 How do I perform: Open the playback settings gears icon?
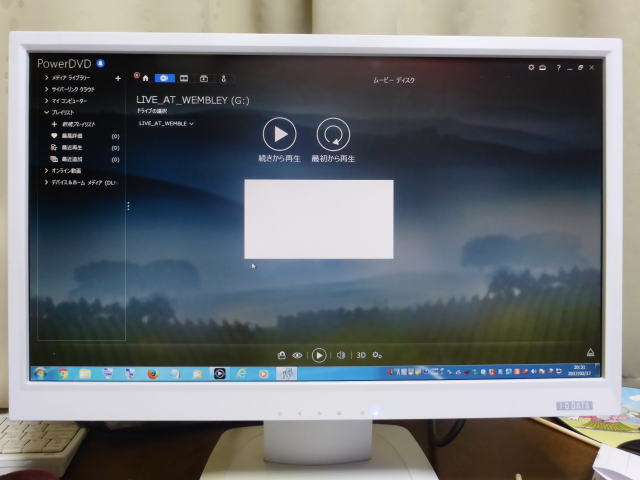(x=377, y=356)
